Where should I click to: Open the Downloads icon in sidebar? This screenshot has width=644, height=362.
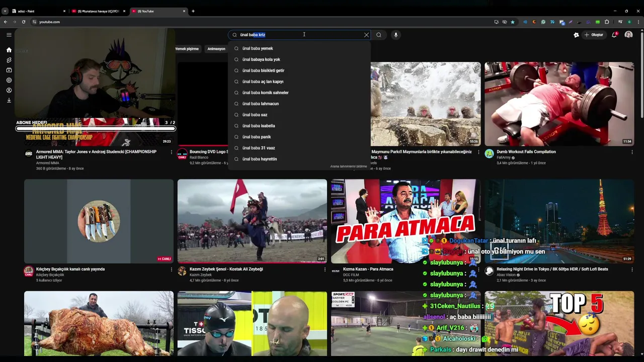9,100
